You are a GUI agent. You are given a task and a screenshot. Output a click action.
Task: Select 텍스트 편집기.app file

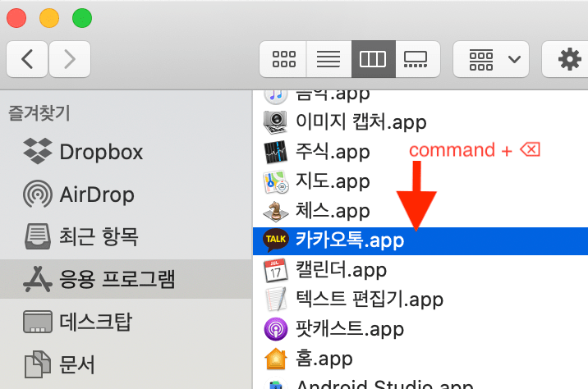click(x=370, y=300)
